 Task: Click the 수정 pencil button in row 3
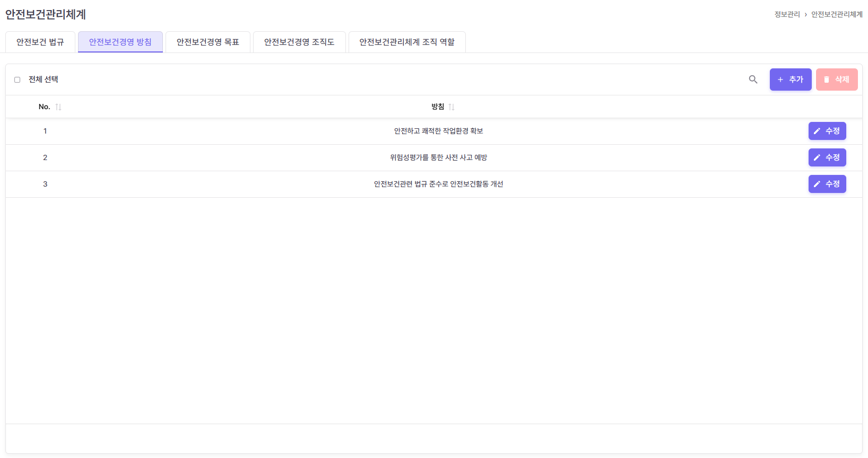[x=827, y=184]
